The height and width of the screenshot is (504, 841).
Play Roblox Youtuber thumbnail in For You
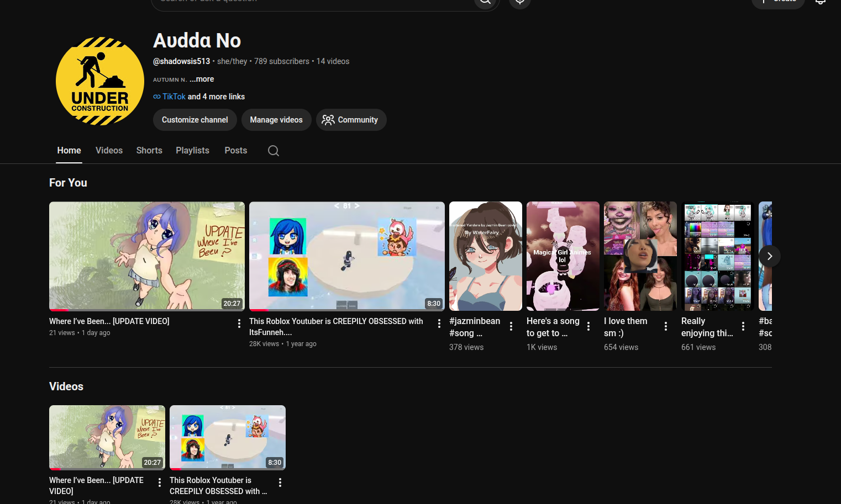(347, 256)
